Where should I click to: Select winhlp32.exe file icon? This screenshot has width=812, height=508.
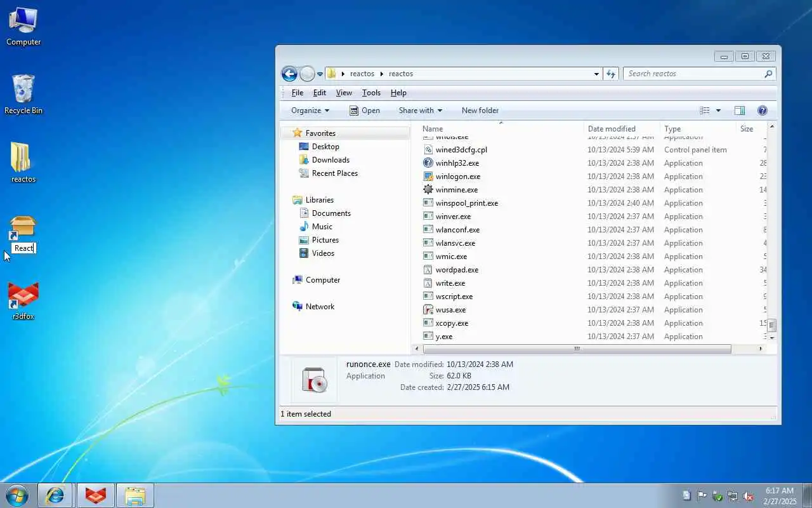(x=428, y=163)
